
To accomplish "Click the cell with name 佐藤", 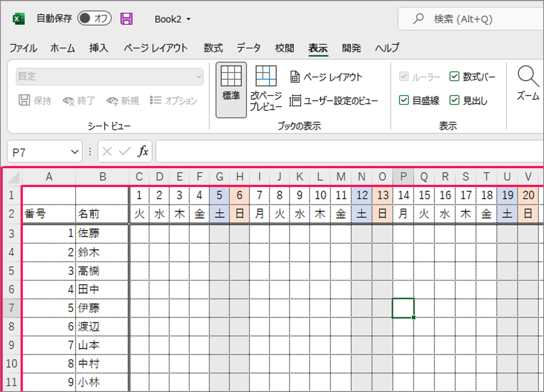I will (x=102, y=233).
